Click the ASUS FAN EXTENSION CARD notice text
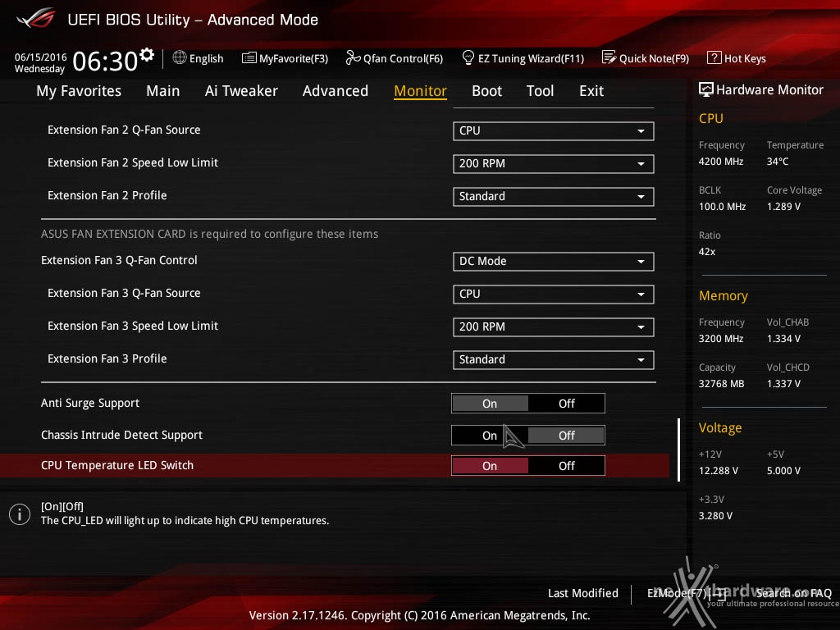 (209, 234)
